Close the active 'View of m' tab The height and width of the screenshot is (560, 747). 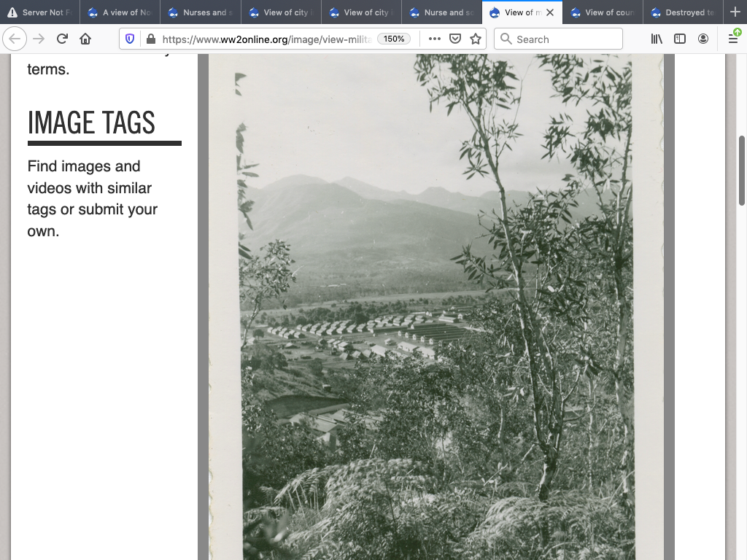point(550,12)
